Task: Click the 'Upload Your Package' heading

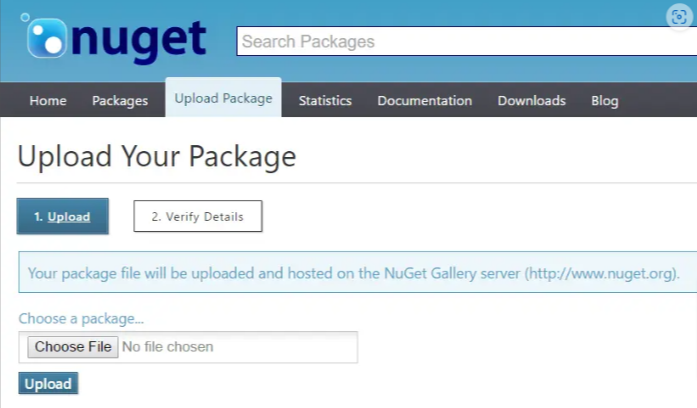Action: 157,157
